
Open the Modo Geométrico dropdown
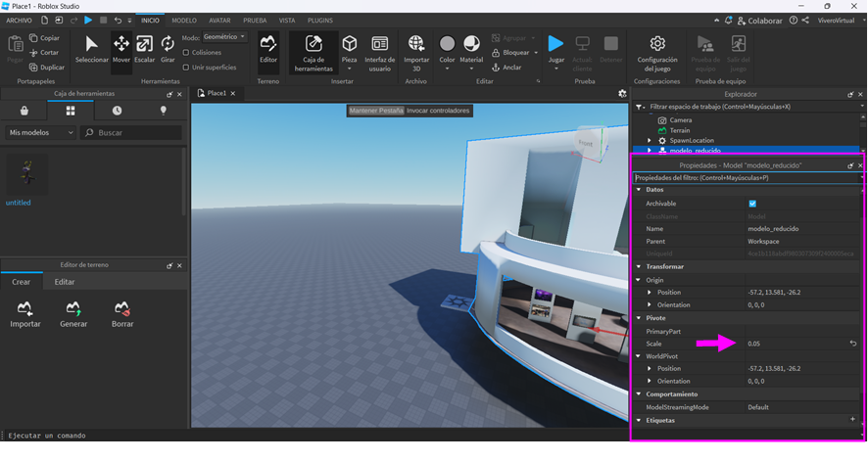coord(225,37)
